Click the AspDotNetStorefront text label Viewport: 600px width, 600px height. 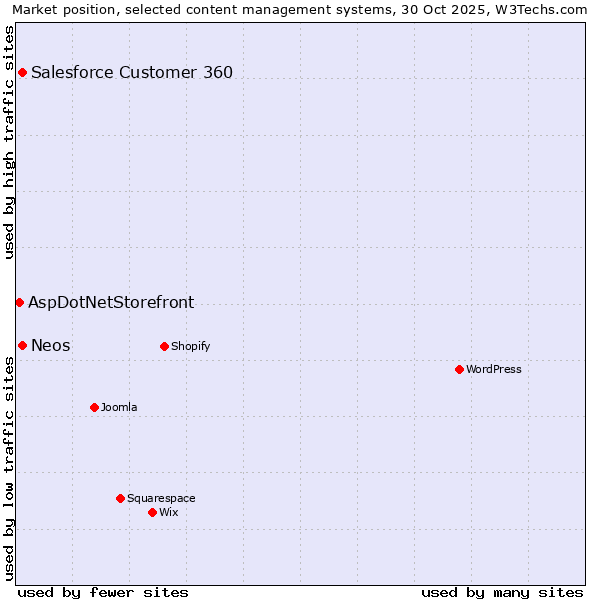(x=111, y=302)
